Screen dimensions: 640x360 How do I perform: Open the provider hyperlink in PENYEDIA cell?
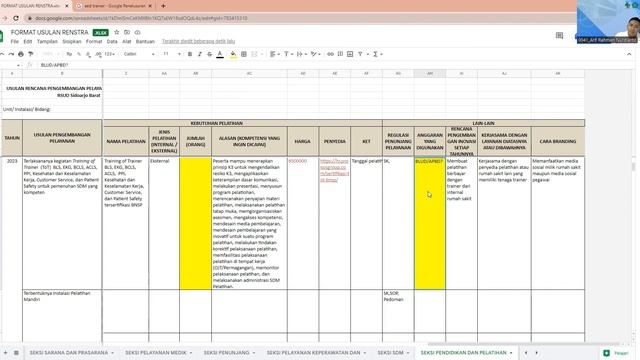point(334,170)
